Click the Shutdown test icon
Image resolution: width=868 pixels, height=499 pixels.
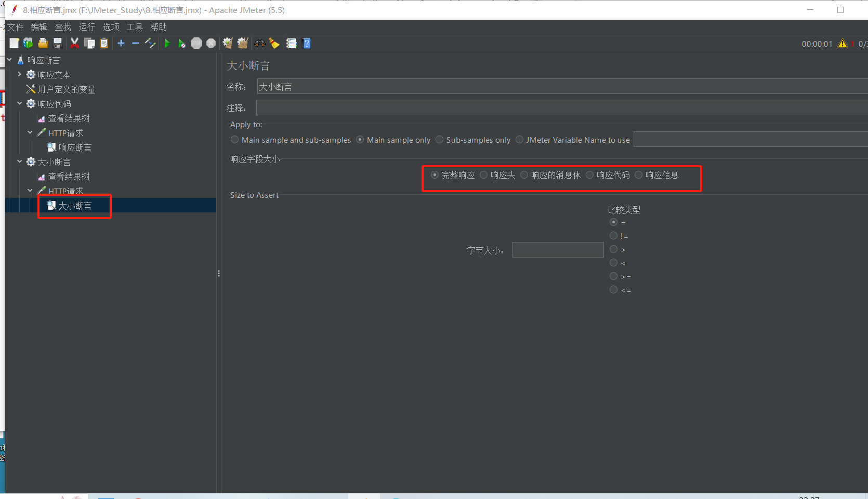pos(211,43)
